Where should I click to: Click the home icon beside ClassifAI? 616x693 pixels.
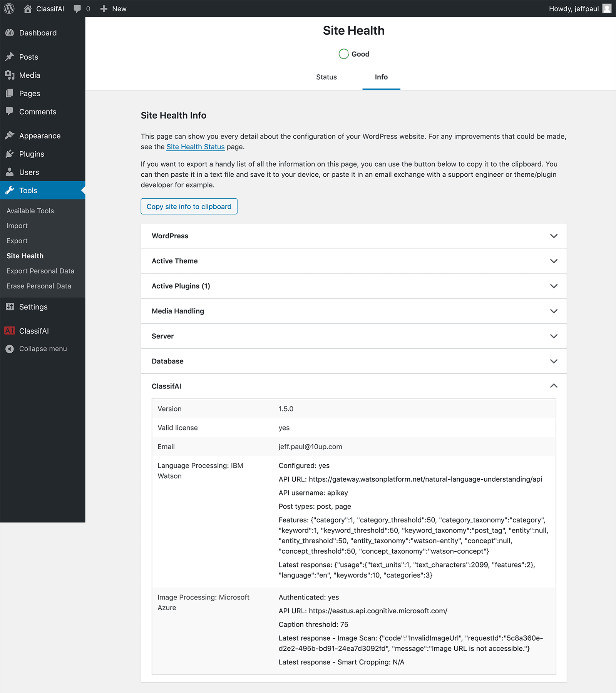(x=27, y=8)
